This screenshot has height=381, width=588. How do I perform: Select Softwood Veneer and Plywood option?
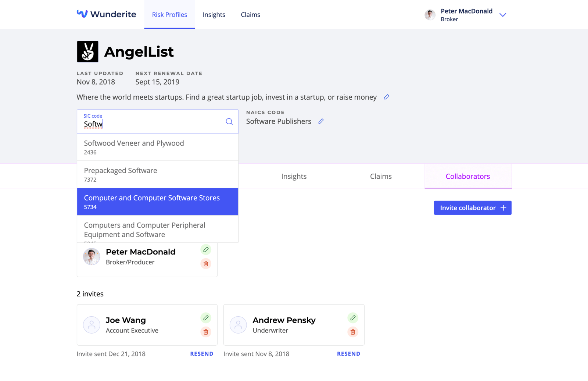coord(158,147)
